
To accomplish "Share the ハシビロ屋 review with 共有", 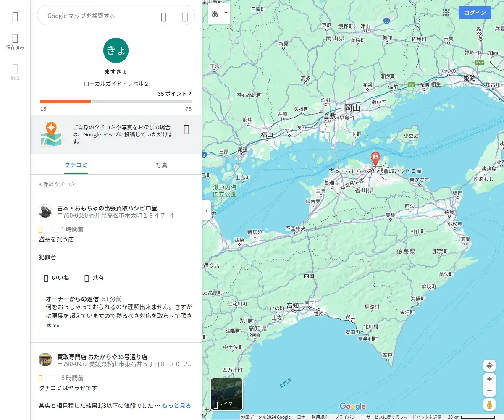I will 94,278.
